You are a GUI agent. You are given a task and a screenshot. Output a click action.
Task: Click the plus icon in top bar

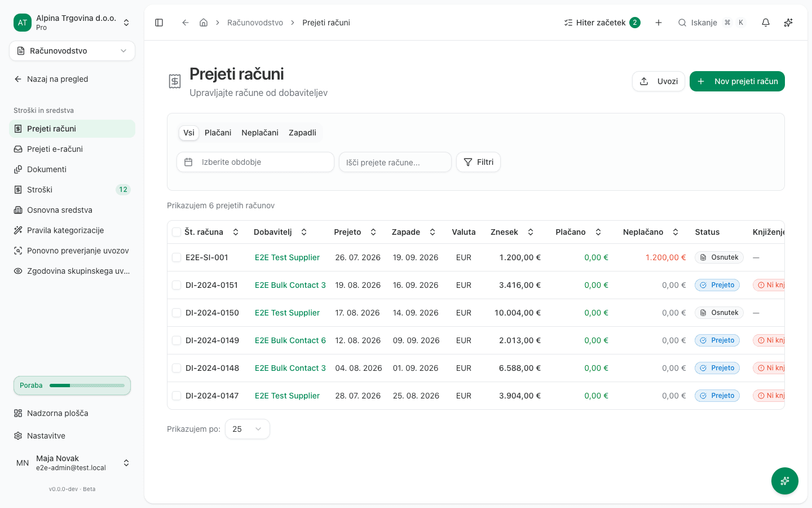[x=659, y=23]
